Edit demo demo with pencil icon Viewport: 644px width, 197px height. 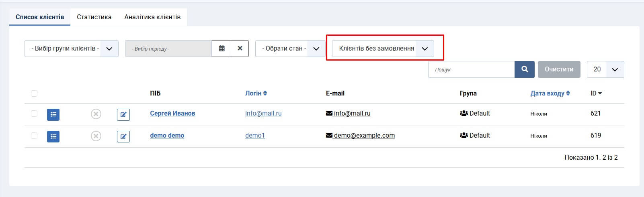123,137
